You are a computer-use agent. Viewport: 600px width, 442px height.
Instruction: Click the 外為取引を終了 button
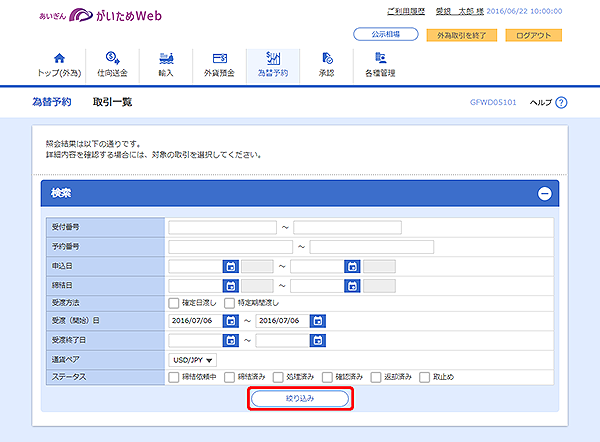[x=461, y=35]
